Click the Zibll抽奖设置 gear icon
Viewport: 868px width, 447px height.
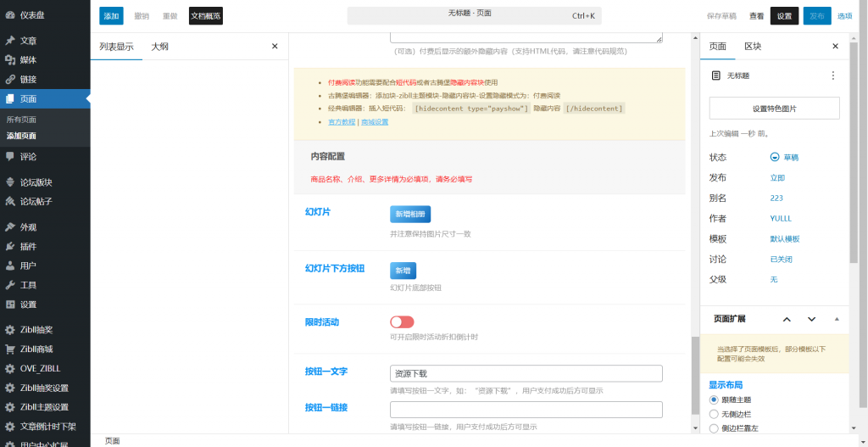point(10,388)
